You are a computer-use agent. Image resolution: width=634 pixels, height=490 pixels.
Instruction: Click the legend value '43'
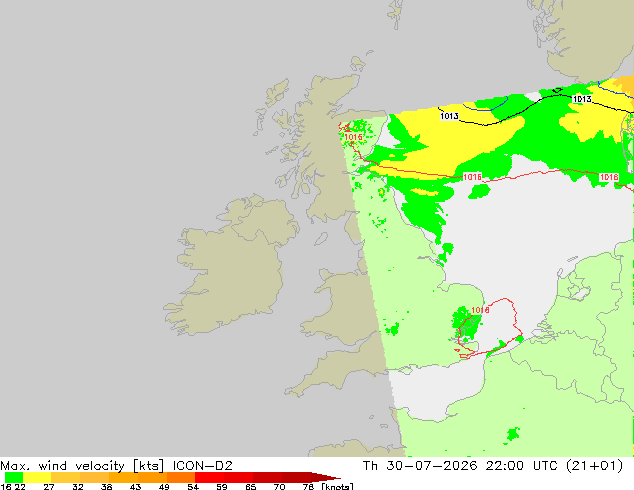click(x=135, y=487)
